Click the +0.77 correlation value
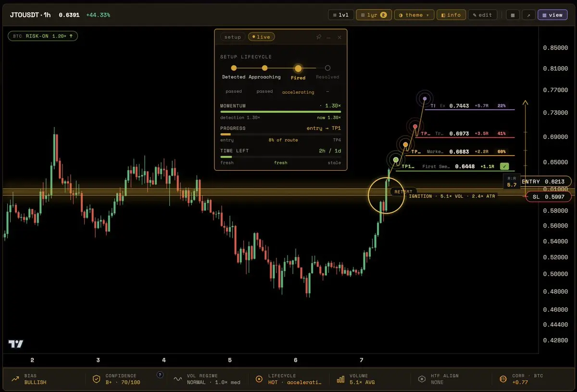The image size is (577, 392). 520,382
